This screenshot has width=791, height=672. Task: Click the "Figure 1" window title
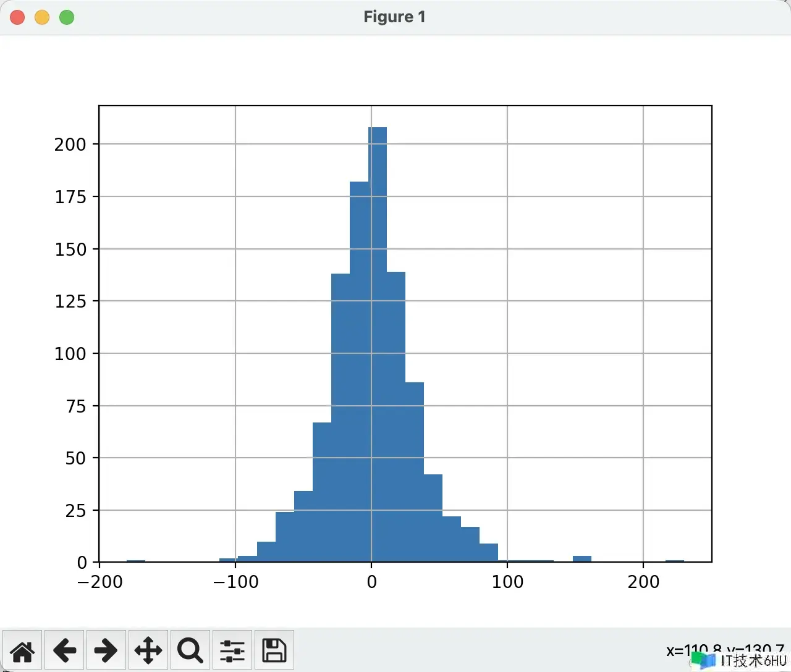point(394,17)
